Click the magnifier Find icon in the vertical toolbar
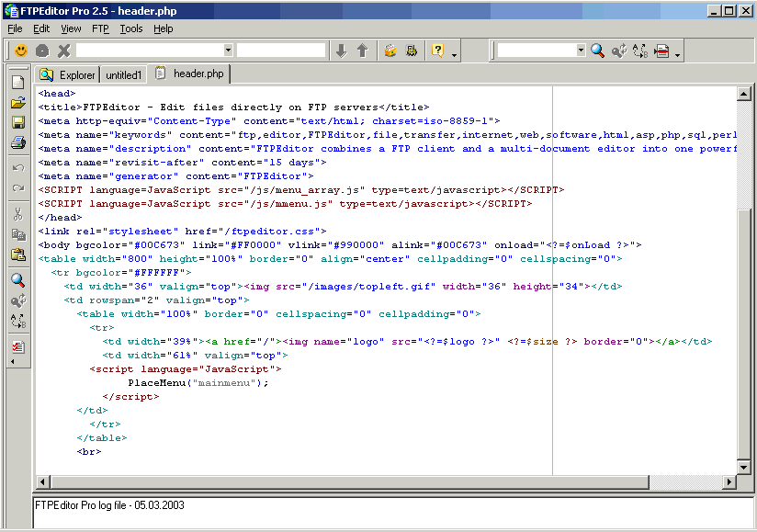The width and height of the screenshot is (757, 532). [x=18, y=280]
